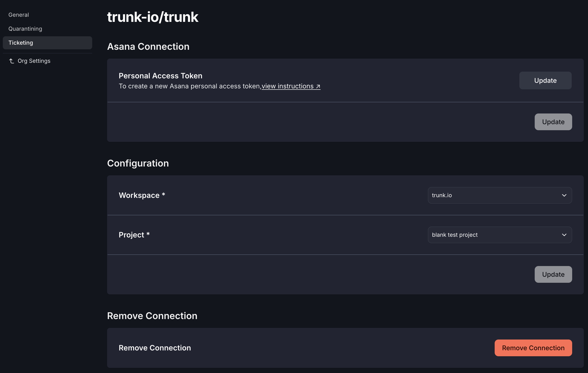Return to Org Settings
This screenshot has width=588, height=373.
tap(34, 61)
